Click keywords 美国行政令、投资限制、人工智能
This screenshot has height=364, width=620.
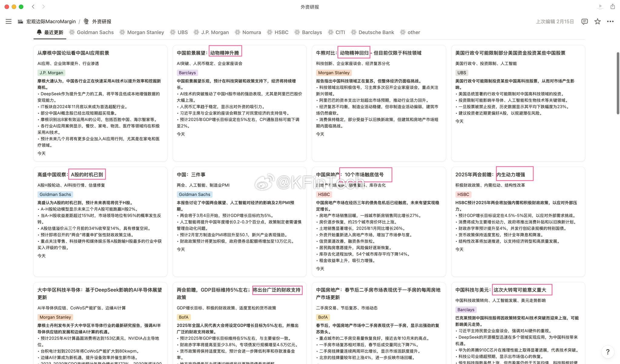tap(486, 64)
